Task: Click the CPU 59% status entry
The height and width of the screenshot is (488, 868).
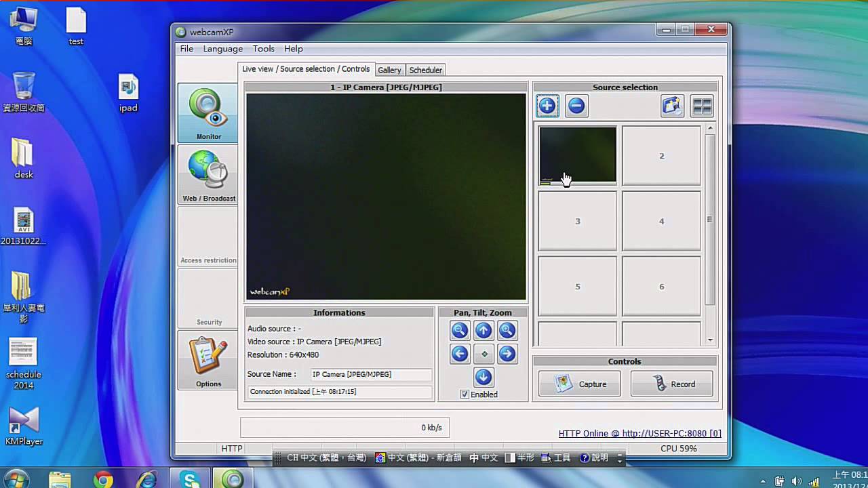Action: coord(678,449)
